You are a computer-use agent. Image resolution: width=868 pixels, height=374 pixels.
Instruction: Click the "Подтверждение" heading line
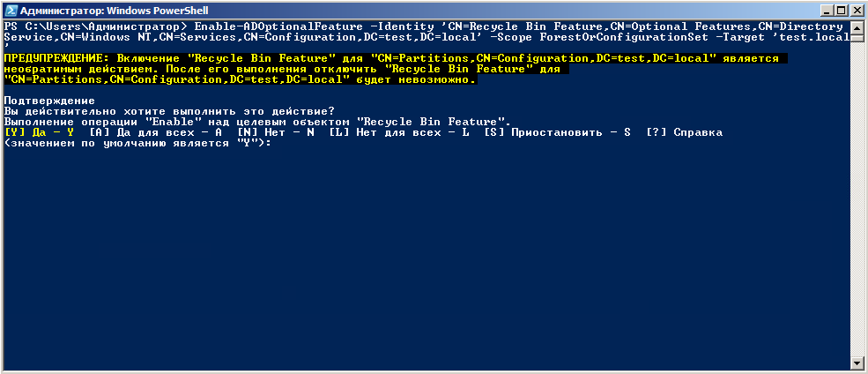click(x=49, y=101)
